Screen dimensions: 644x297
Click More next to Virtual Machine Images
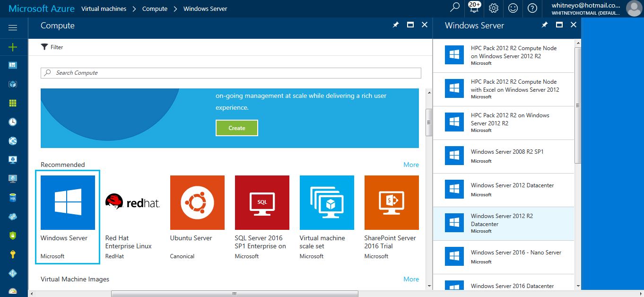pos(411,279)
